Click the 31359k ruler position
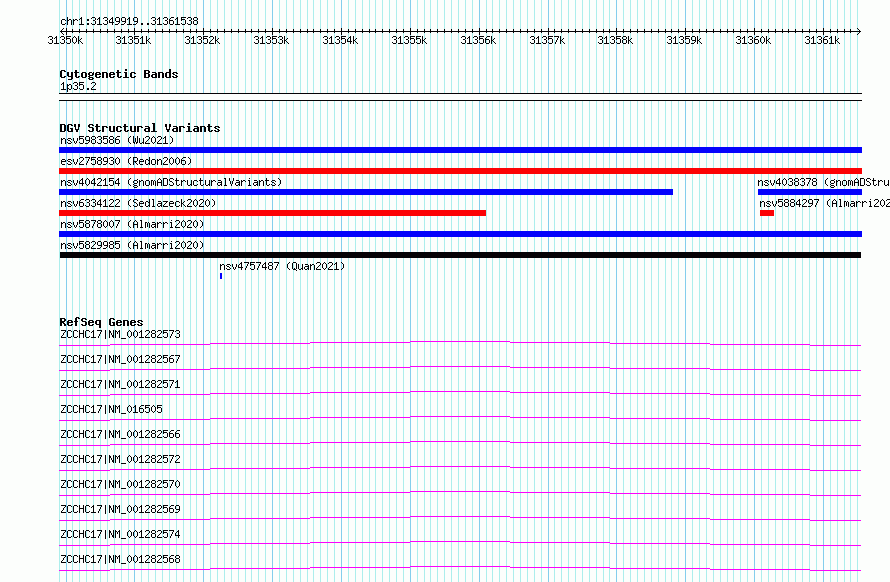 tap(684, 40)
